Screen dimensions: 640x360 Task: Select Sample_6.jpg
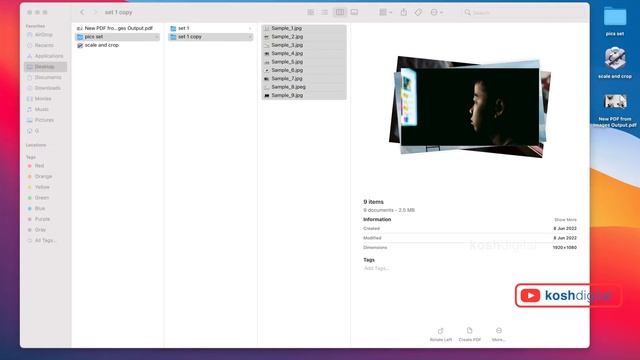coord(304,70)
